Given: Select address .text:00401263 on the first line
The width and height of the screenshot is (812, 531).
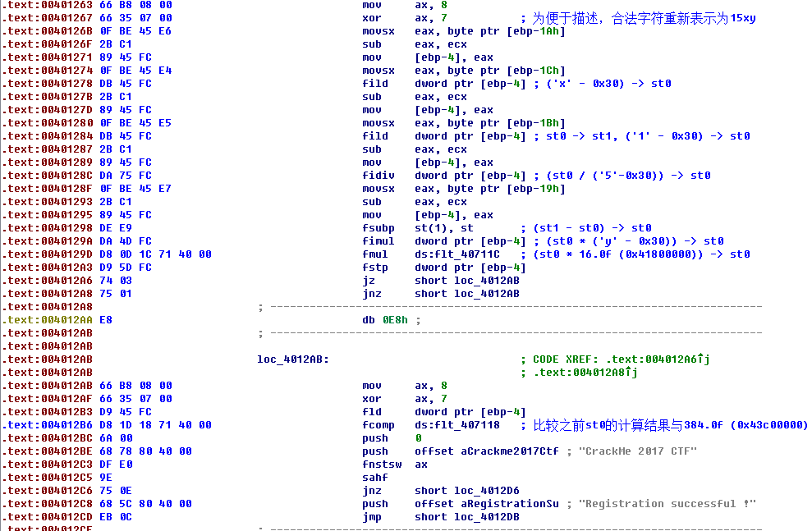Looking at the screenshot, I should pyautogui.click(x=48, y=5).
